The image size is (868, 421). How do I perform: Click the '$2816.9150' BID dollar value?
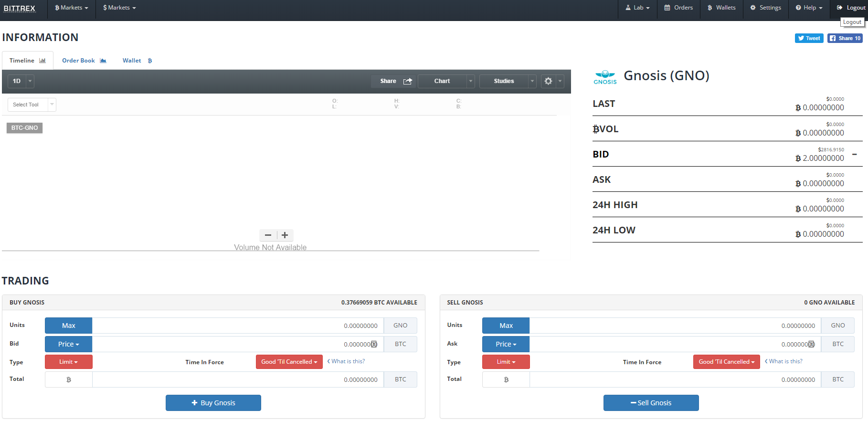[x=831, y=149]
